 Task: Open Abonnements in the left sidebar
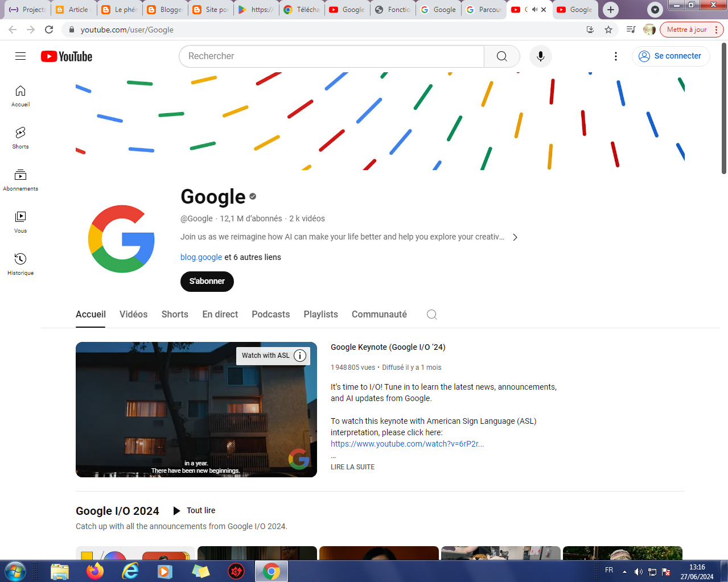point(20,180)
